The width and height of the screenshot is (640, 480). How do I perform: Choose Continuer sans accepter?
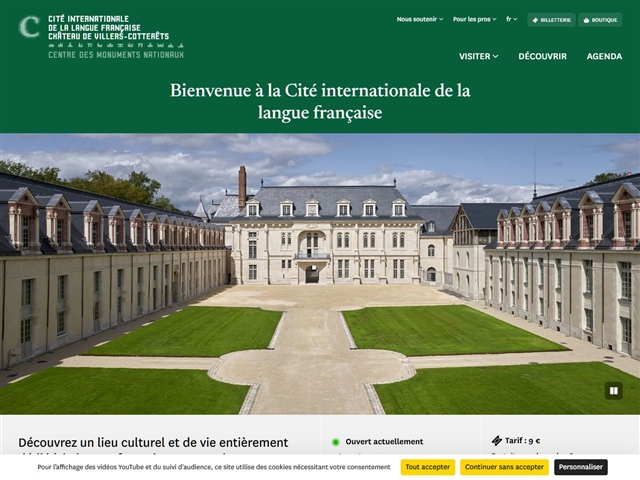click(504, 467)
